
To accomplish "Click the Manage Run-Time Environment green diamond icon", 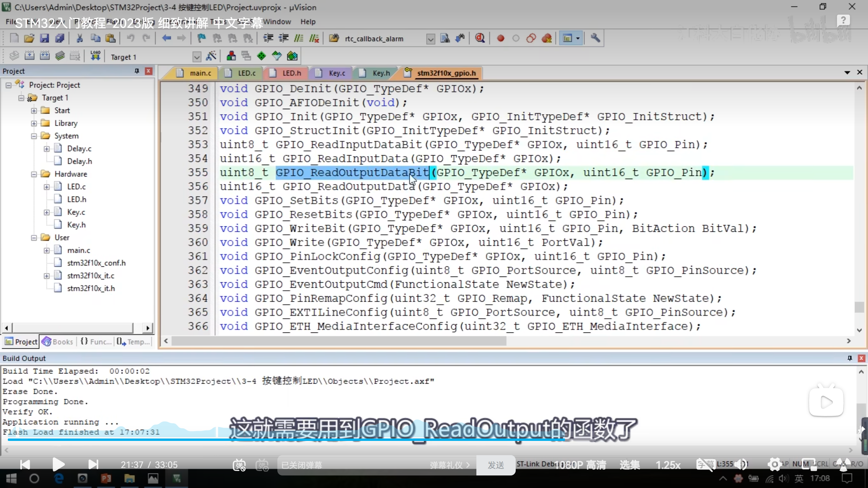I will (x=261, y=56).
